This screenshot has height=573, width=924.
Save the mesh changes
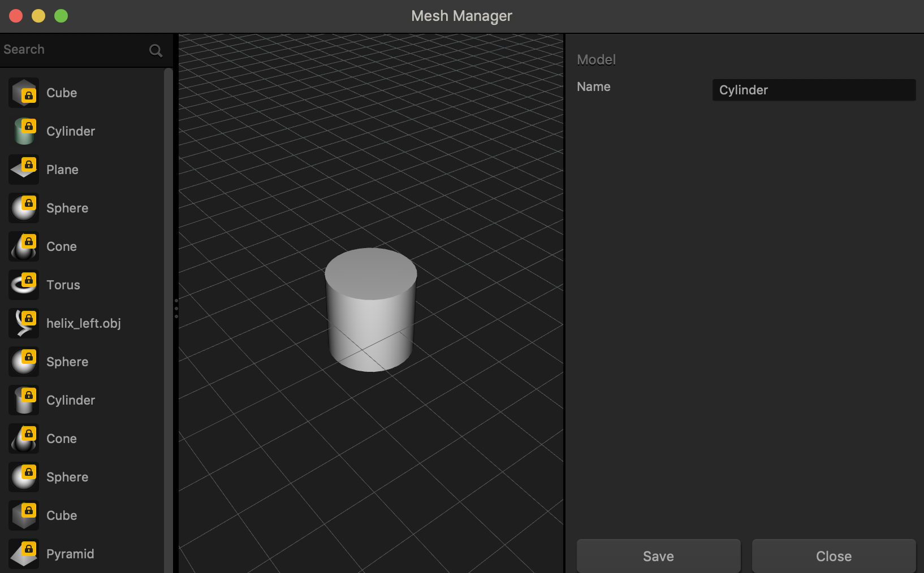tap(658, 556)
